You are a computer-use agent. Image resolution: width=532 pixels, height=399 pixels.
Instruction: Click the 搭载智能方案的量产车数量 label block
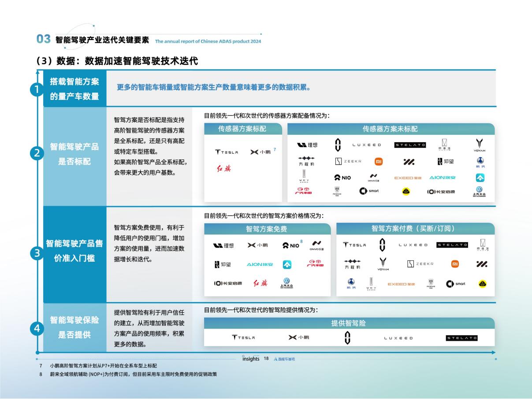pos(74,89)
